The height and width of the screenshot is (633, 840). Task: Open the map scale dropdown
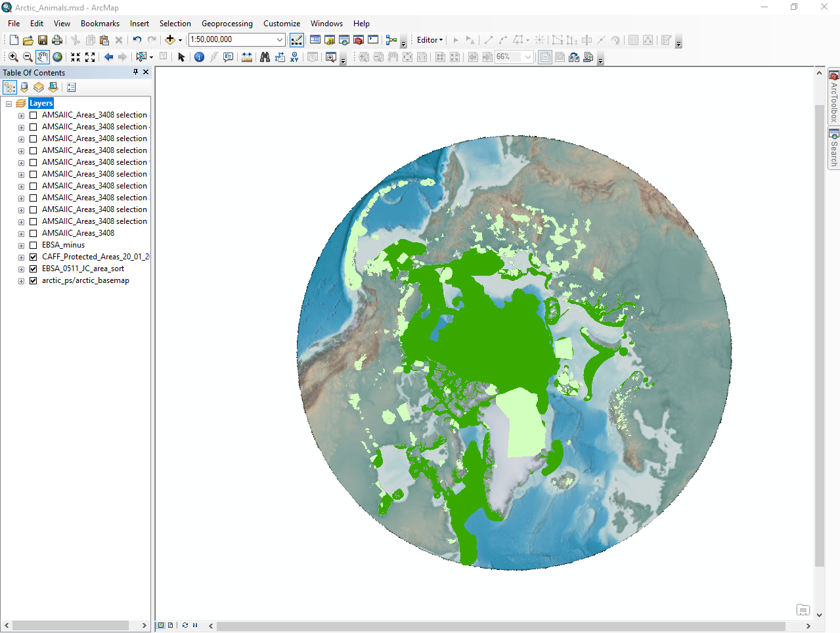pyautogui.click(x=280, y=40)
